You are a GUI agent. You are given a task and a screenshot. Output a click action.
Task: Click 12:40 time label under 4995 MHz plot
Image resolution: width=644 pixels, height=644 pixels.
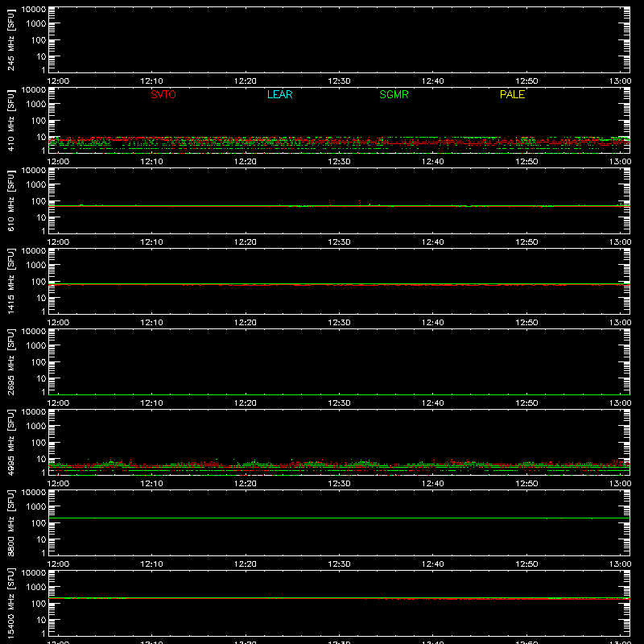[x=433, y=484]
